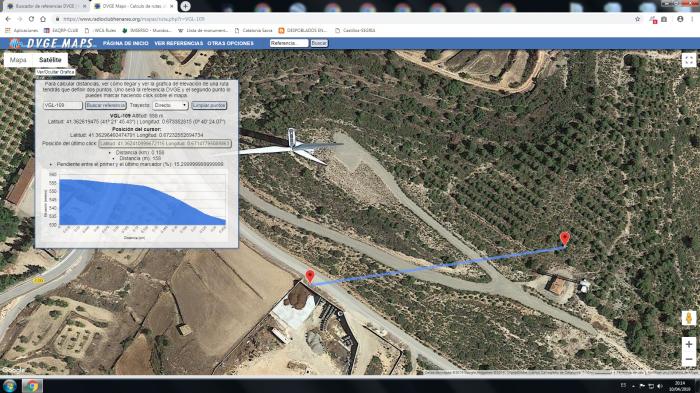Click the Referencia search input field
The height and width of the screenshot is (393, 700).
[x=289, y=43]
